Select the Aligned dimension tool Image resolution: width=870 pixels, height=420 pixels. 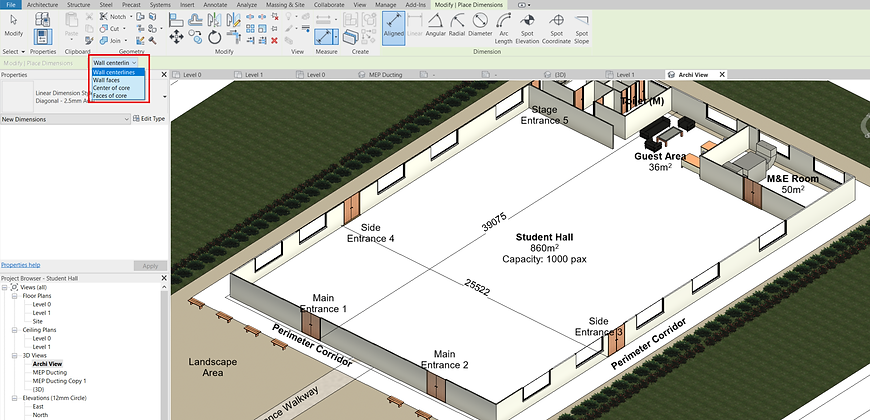(x=393, y=27)
